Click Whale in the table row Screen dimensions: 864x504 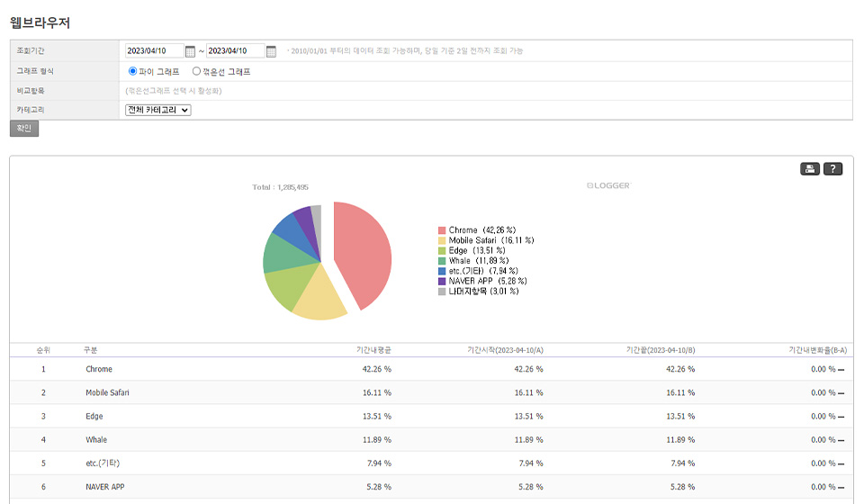(x=96, y=439)
